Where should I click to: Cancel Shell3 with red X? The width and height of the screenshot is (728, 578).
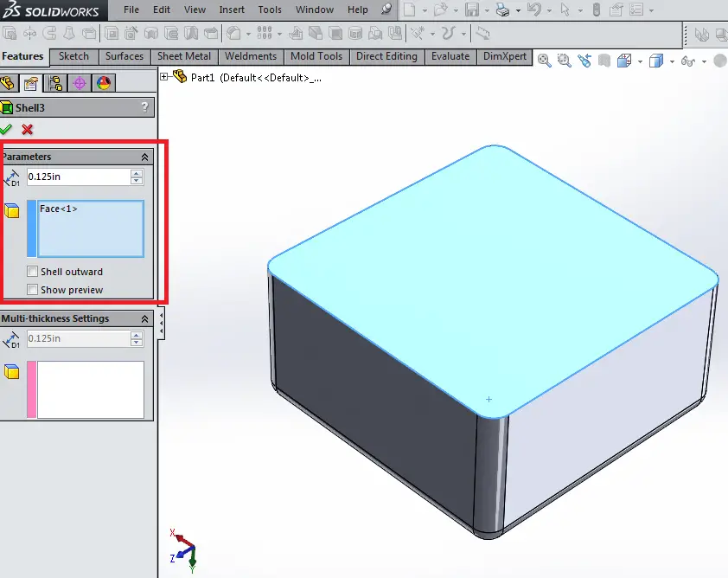tap(28, 129)
